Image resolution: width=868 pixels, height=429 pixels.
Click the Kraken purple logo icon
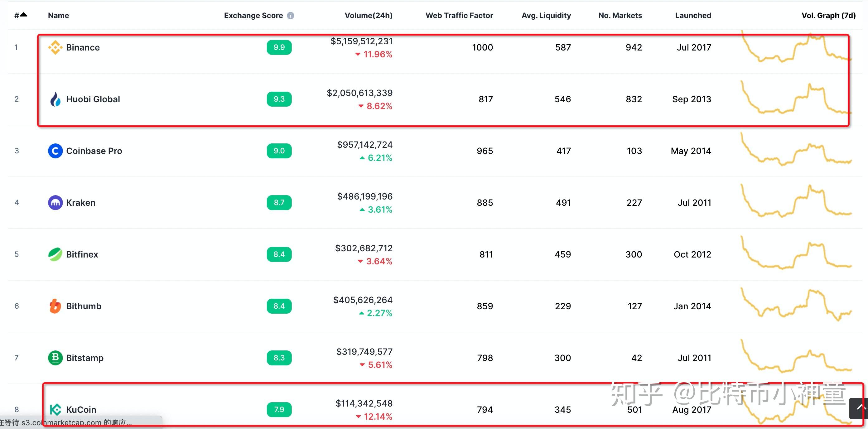(55, 203)
